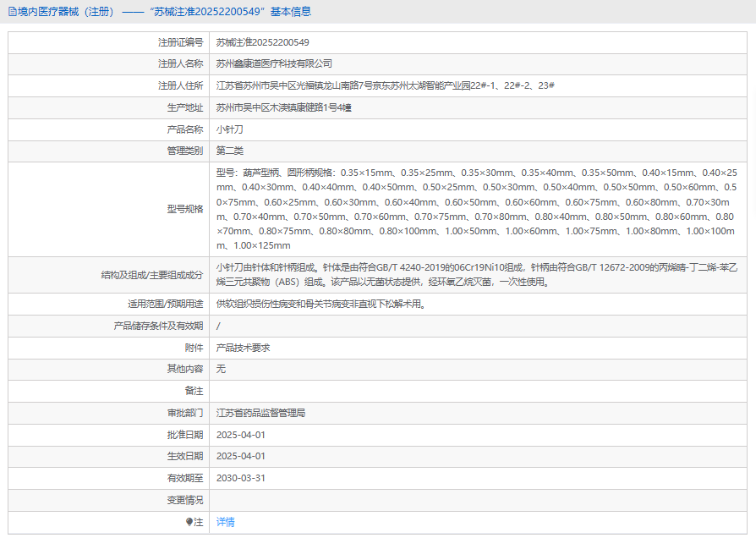Click the 注册人住所 label
Image resolution: width=756 pixels, height=538 pixels.
coord(181,86)
